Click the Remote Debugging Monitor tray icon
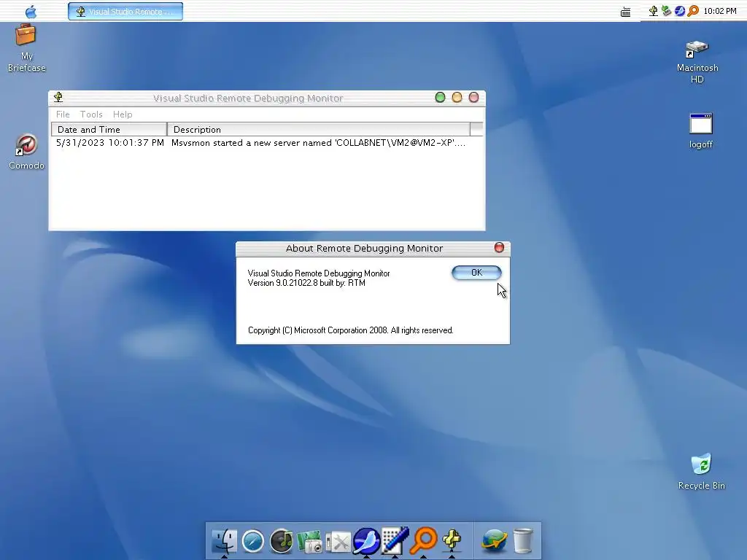The height and width of the screenshot is (560, 747). [653, 11]
